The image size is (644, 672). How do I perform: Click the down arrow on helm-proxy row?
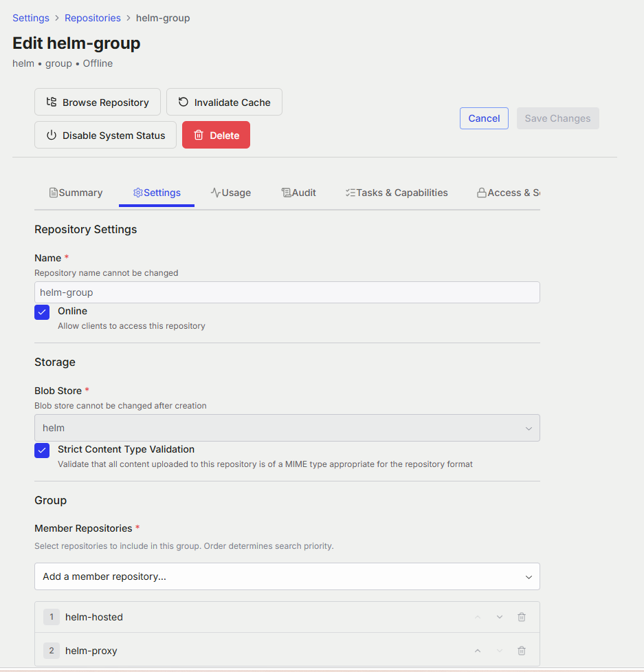click(x=499, y=651)
